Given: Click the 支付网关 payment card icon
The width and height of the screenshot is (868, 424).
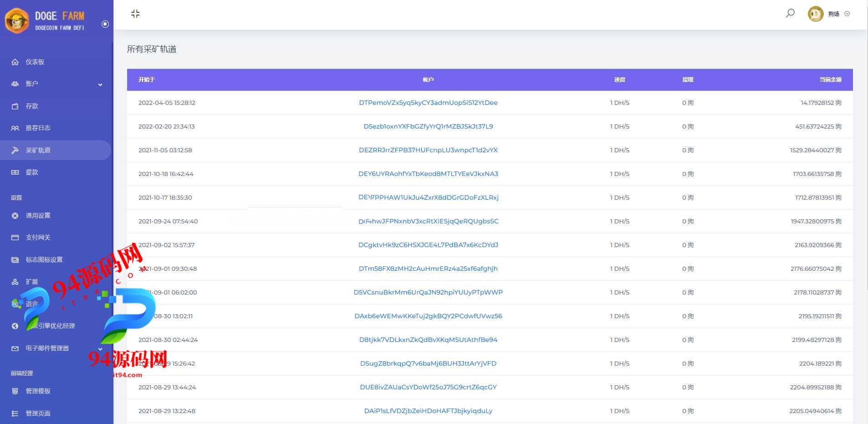Looking at the screenshot, I should pos(15,238).
